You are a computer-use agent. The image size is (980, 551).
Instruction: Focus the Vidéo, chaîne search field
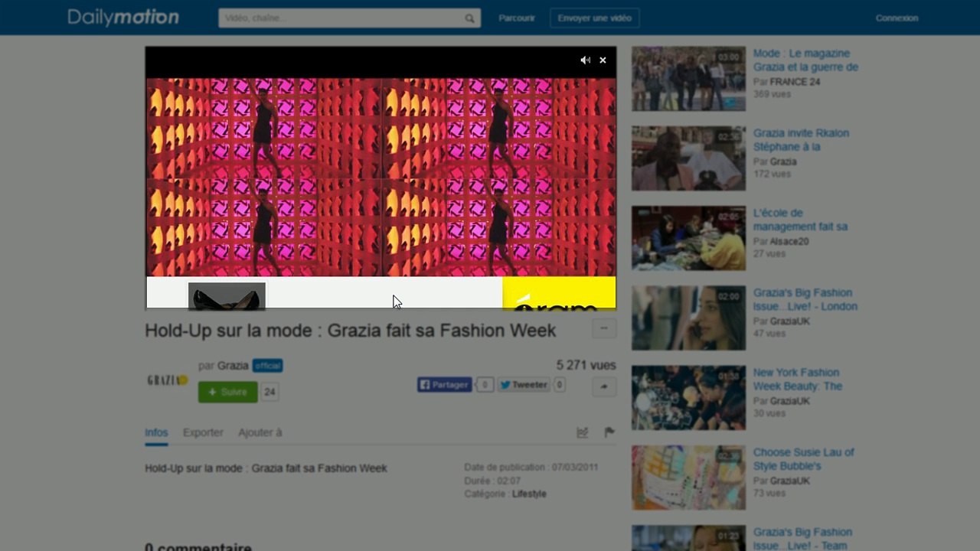click(x=349, y=18)
